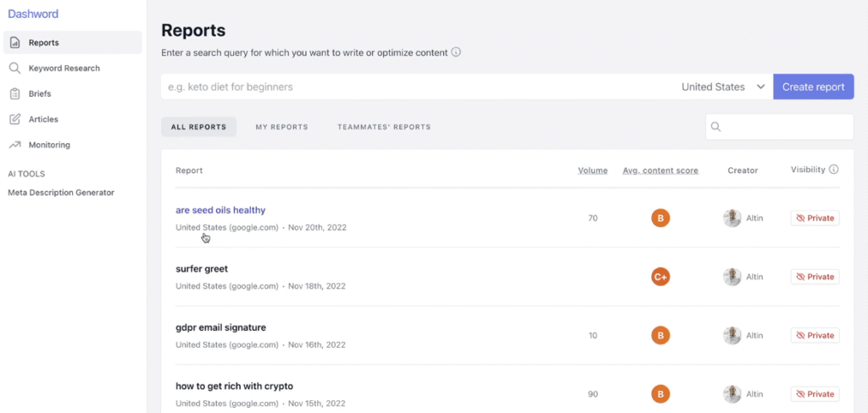The height and width of the screenshot is (413, 868).
Task: Click the Articles pencil icon
Action: [x=14, y=120]
